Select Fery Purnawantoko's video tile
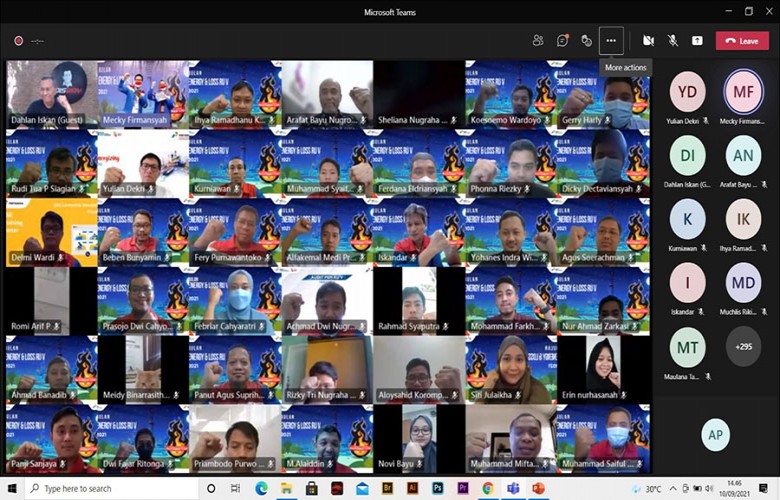Screen dimensions: 780x500 click(x=235, y=232)
